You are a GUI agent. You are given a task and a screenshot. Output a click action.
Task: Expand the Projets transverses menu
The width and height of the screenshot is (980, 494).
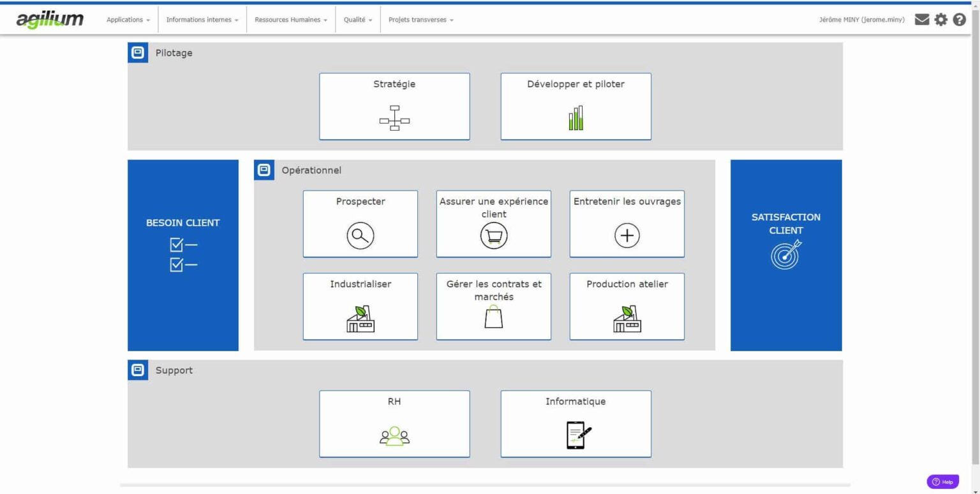coord(420,20)
